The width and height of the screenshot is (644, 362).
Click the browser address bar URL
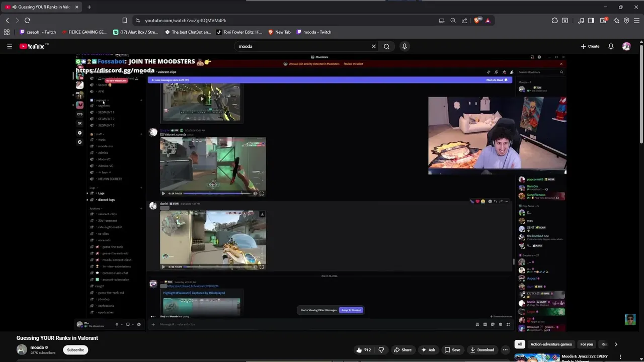point(186,21)
